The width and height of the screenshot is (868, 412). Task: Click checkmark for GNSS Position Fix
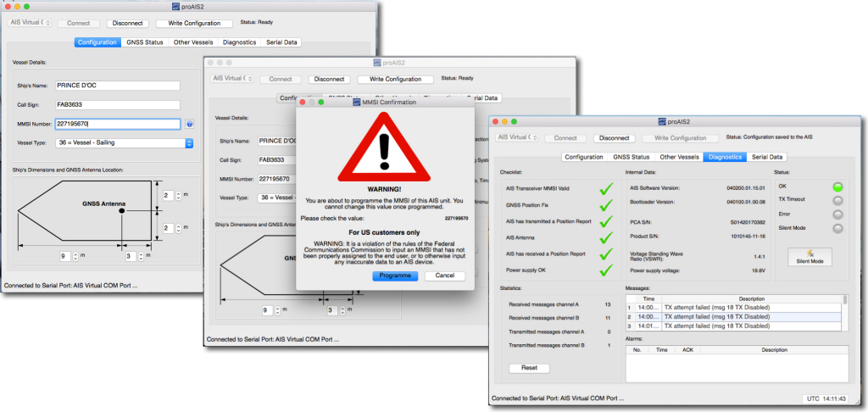point(606,205)
